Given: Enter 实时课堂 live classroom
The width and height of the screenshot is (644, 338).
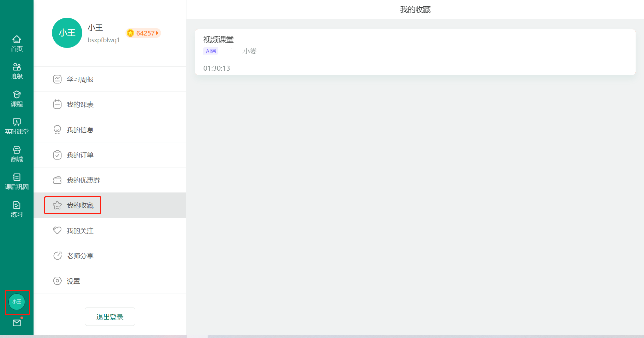Looking at the screenshot, I should point(16,126).
